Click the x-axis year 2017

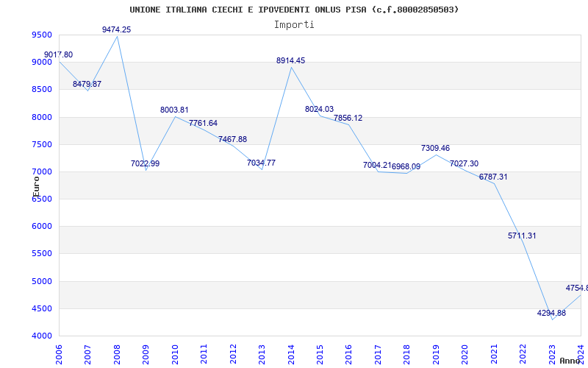(x=378, y=354)
